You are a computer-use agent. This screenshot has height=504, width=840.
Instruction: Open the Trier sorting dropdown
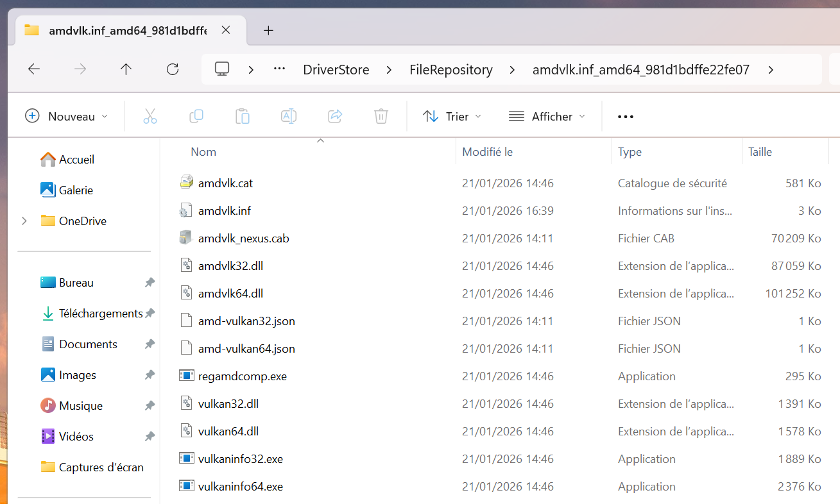click(x=452, y=116)
